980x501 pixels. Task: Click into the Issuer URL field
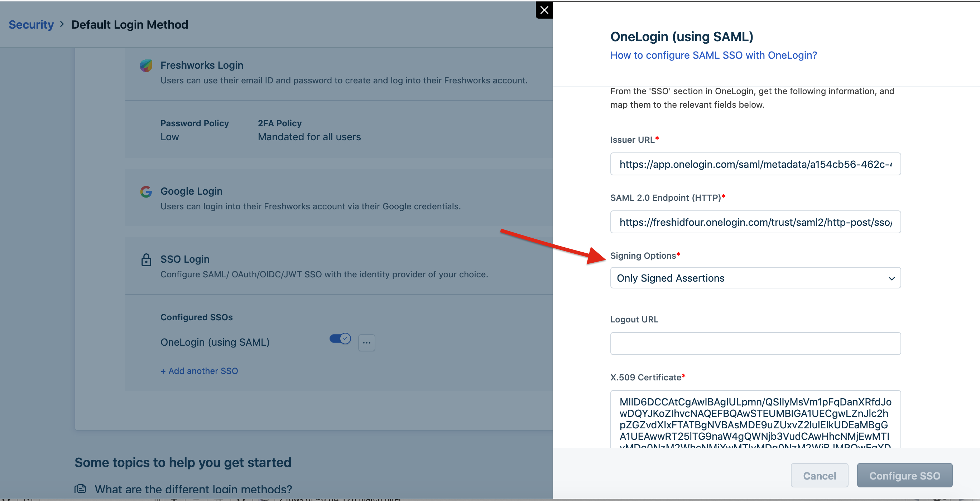[x=755, y=164]
